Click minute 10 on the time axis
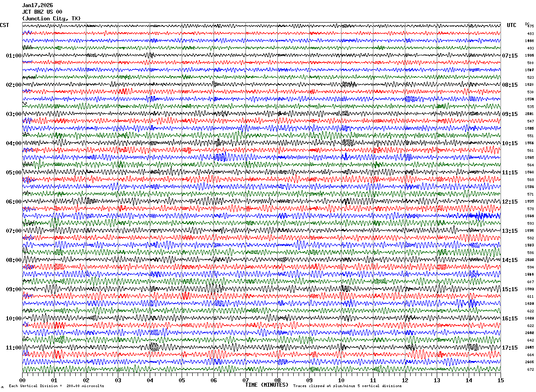 [341, 380]
